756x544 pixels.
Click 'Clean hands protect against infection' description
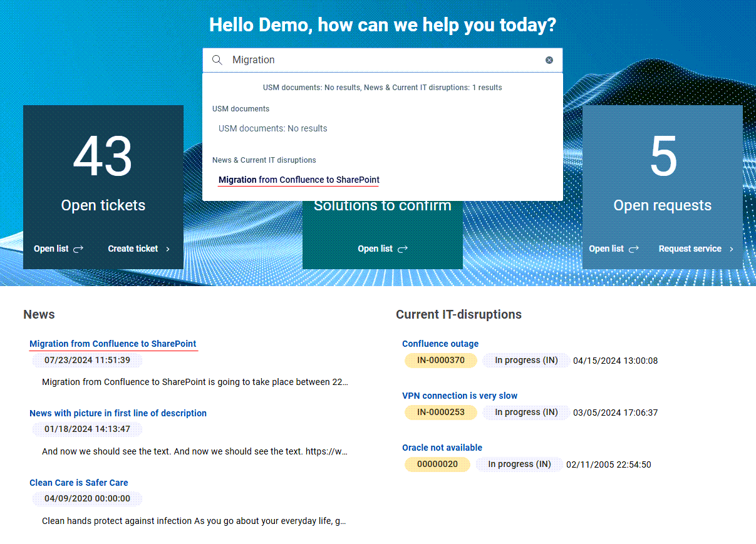point(194,521)
